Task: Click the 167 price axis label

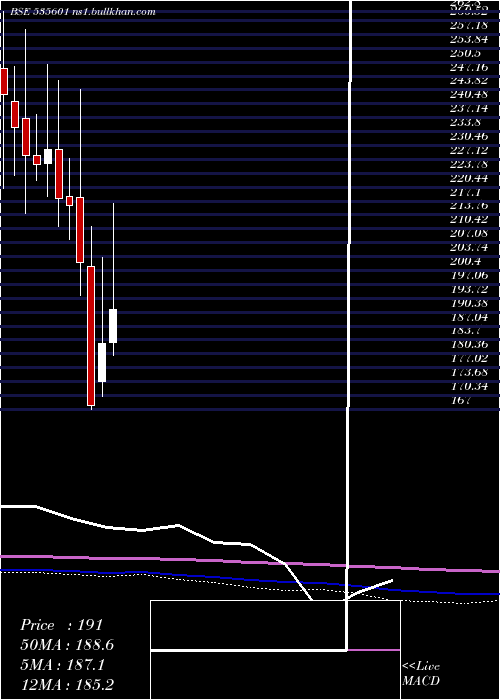Action: tap(461, 400)
